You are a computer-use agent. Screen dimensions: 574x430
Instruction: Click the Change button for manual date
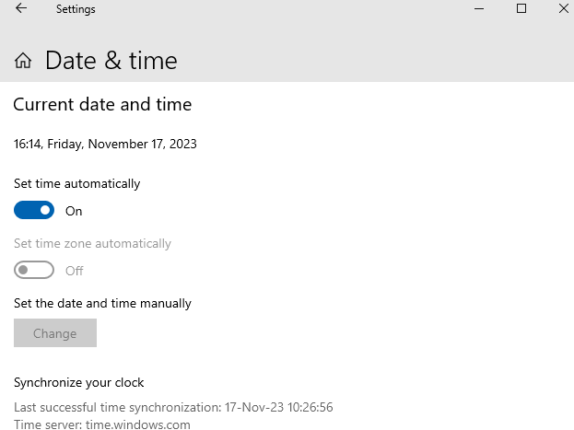click(55, 333)
